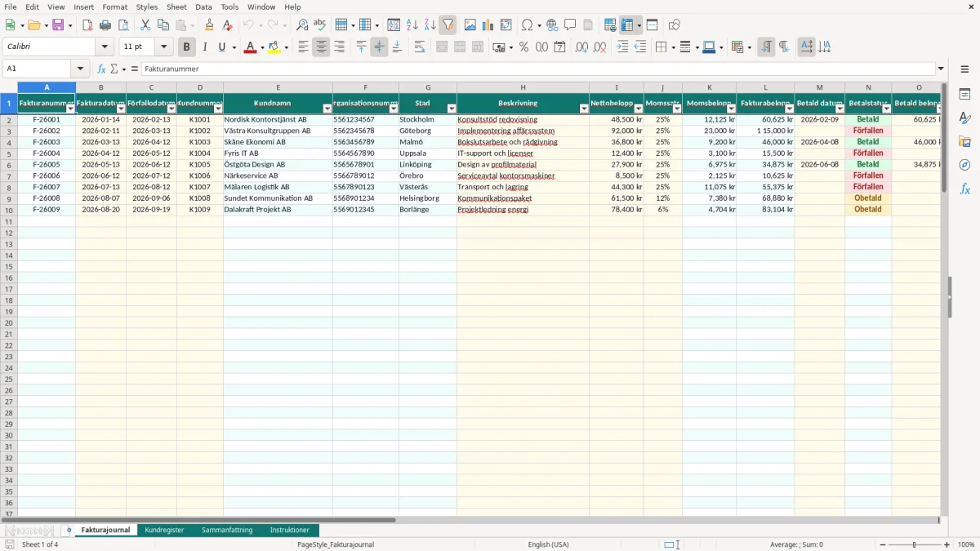Open Function Wizard fx icon
Image resolution: width=980 pixels, height=551 pixels.
pos(101,69)
